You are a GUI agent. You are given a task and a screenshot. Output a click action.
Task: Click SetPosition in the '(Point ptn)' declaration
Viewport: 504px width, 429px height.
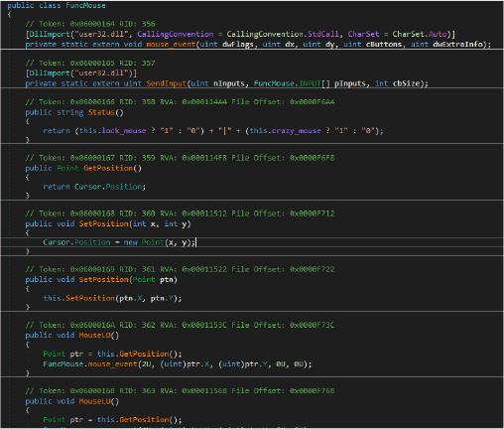coord(103,279)
